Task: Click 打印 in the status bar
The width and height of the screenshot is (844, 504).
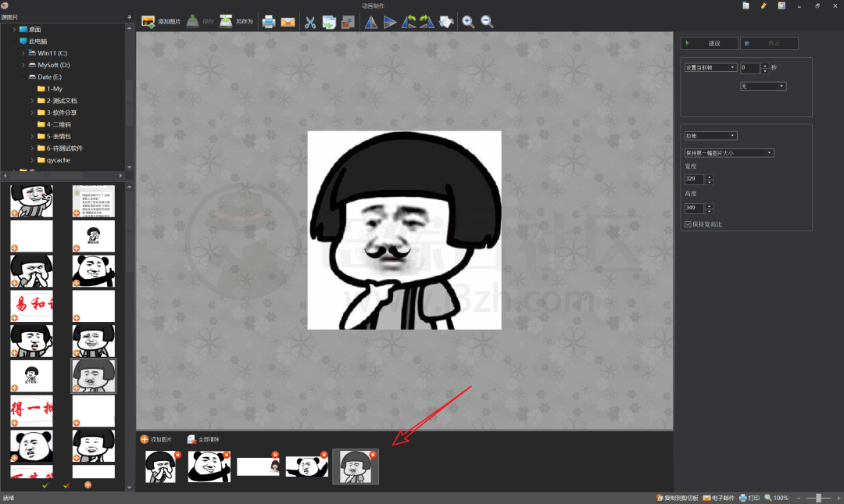Action: [749, 498]
